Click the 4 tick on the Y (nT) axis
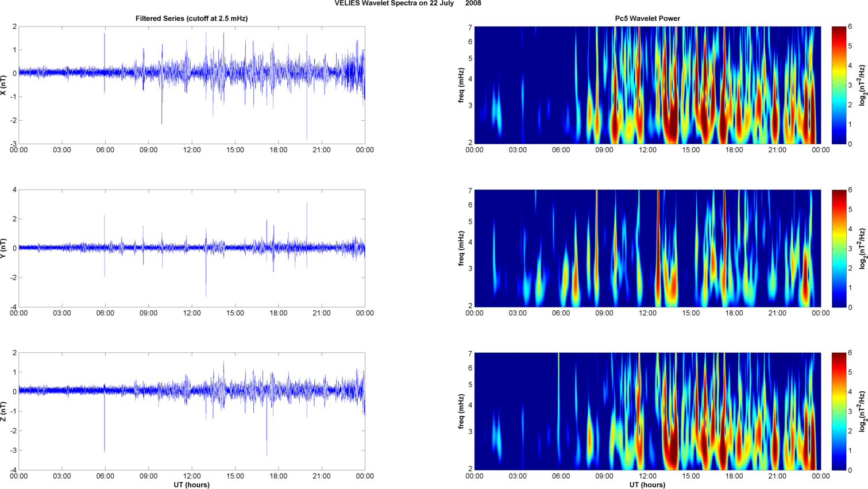Screen dimensions: 868x489 (x=14, y=190)
